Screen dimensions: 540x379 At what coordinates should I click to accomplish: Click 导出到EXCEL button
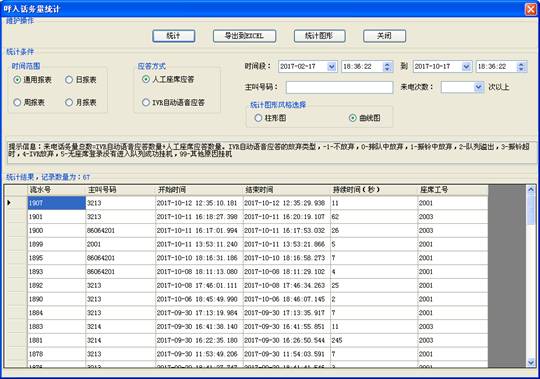pos(244,36)
